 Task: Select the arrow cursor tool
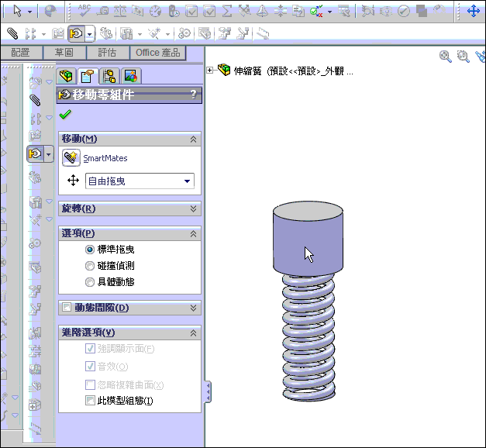coord(17,11)
